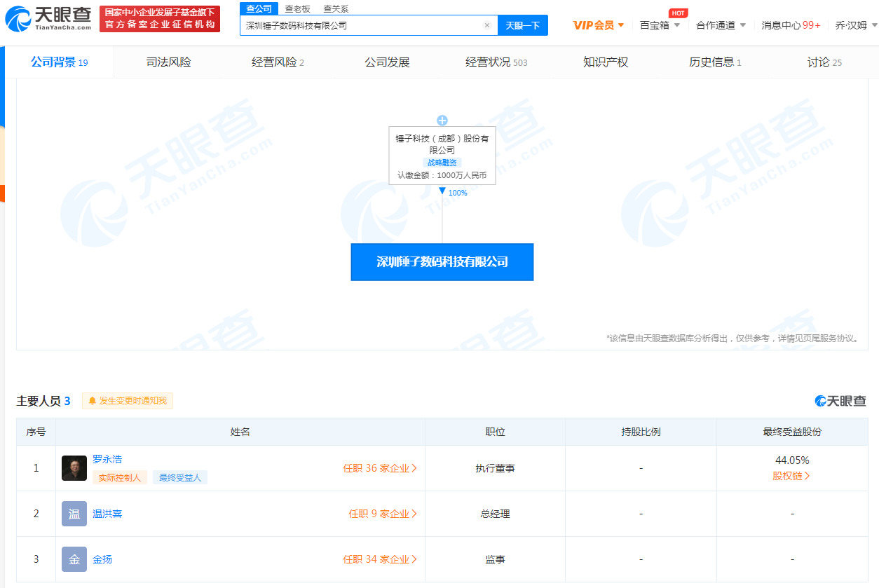Open the 司法风险 tab
Screen dimensions: 879x588
click(168, 62)
